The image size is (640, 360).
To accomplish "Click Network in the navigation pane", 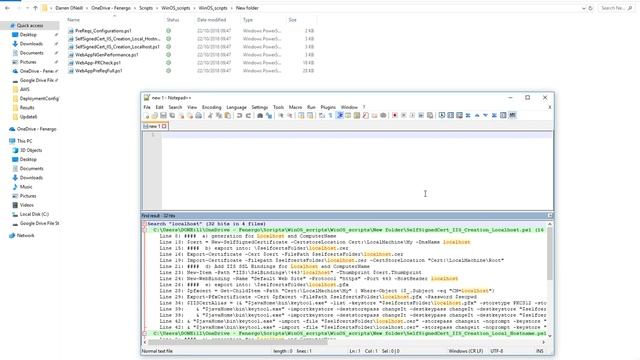I will [x=25, y=236].
